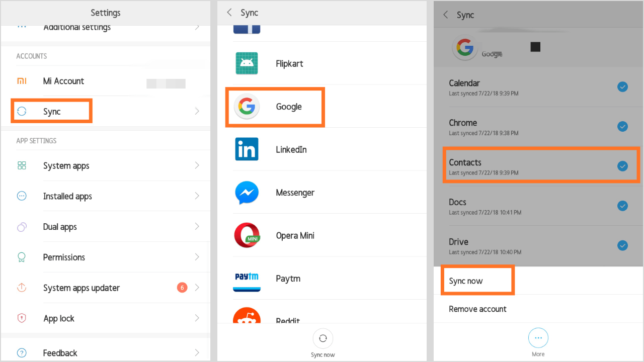Tap the Opera Mini app icon
This screenshot has height=362, width=644.
pos(247,235)
